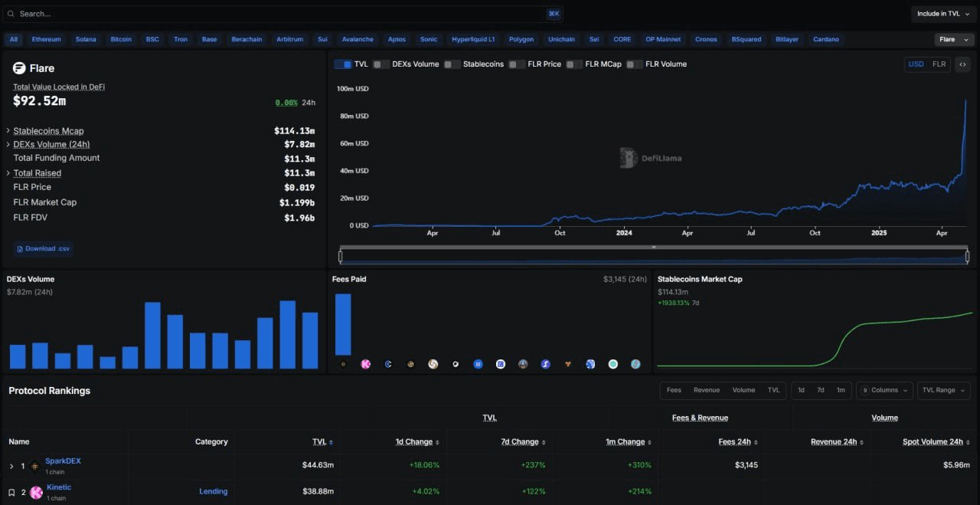Enable the FLR Price chart series

(x=517, y=64)
